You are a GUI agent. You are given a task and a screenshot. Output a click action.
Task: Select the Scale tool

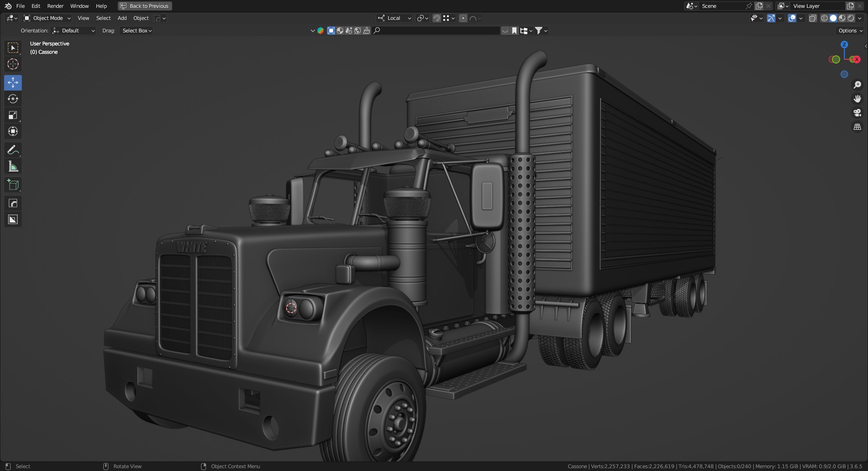point(13,115)
